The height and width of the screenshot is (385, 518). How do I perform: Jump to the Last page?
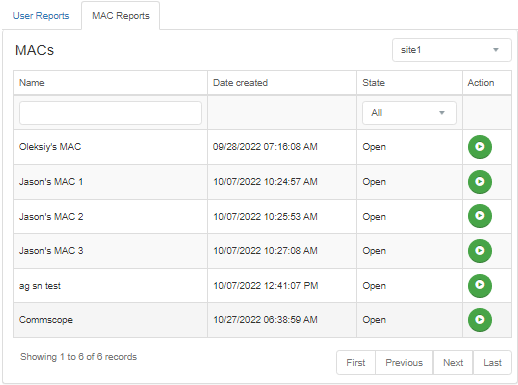(492, 362)
